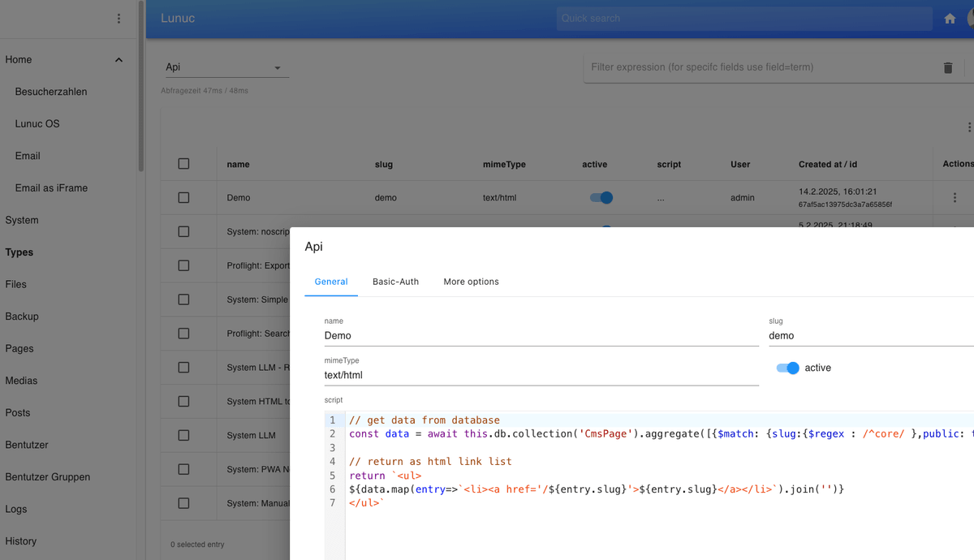This screenshot has width=974, height=560.
Task: Open Lunuc OS in sidebar
Action: point(37,124)
